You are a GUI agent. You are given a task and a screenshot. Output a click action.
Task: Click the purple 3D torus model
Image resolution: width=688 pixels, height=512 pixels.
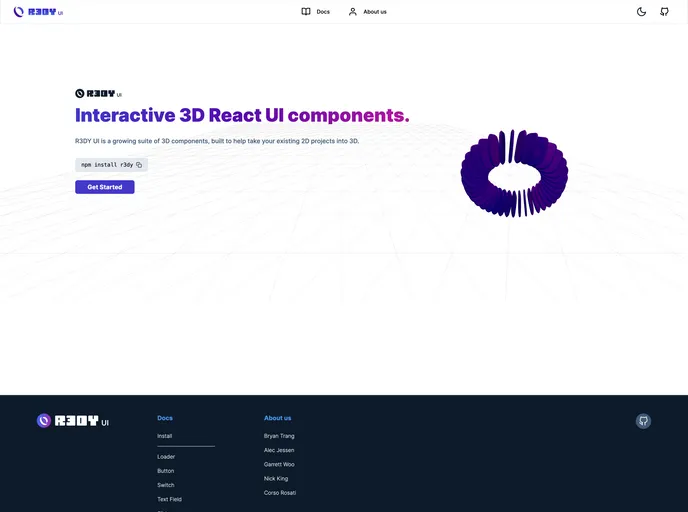(514, 173)
